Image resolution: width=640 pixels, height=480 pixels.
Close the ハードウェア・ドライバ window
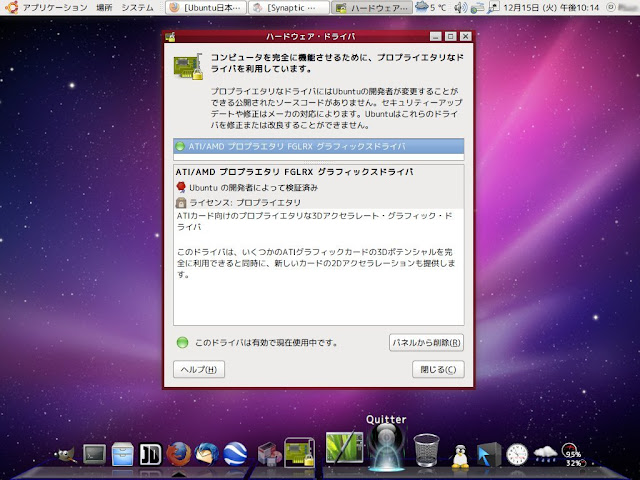pos(466,36)
